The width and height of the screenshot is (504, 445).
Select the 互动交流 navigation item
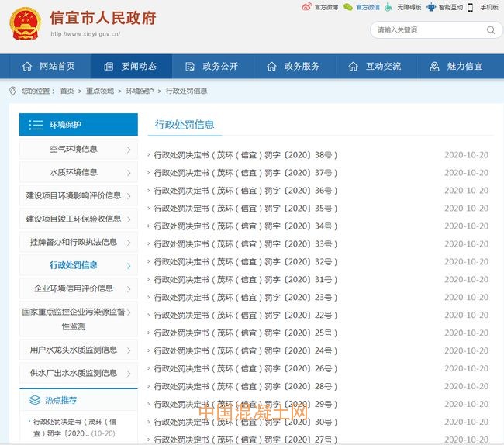click(x=375, y=67)
